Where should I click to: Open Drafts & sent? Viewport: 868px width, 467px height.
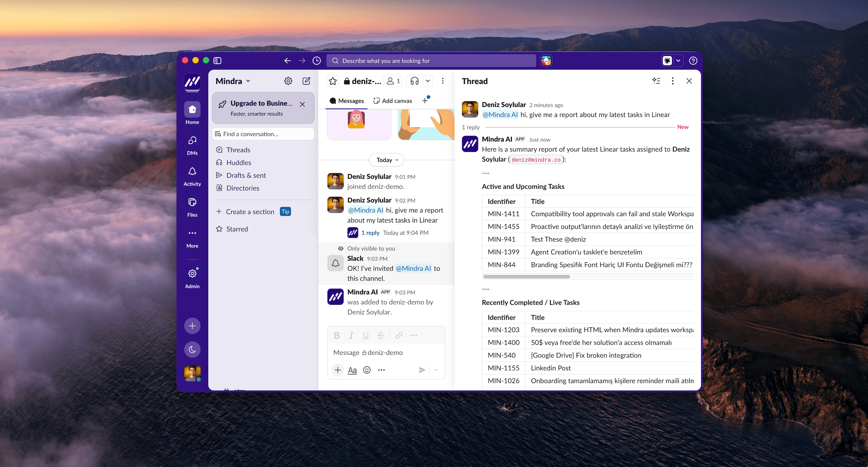246,175
